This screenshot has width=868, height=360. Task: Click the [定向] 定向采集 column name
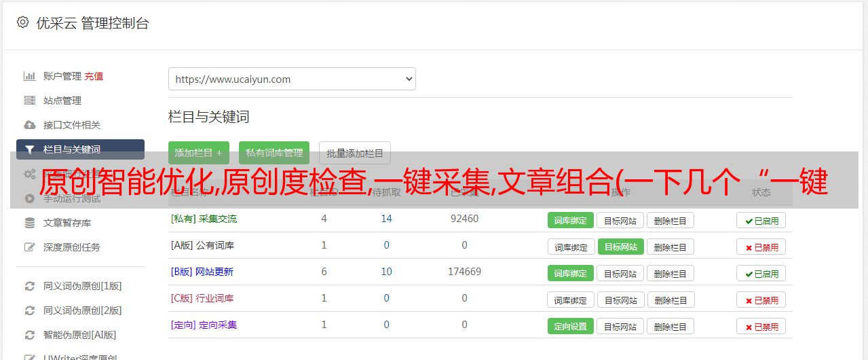click(x=204, y=325)
